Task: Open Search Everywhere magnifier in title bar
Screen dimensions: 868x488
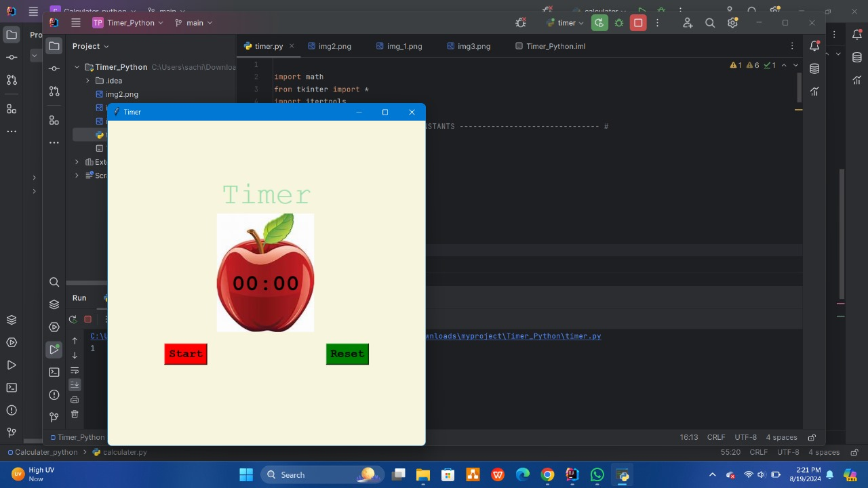Action: coord(710,23)
